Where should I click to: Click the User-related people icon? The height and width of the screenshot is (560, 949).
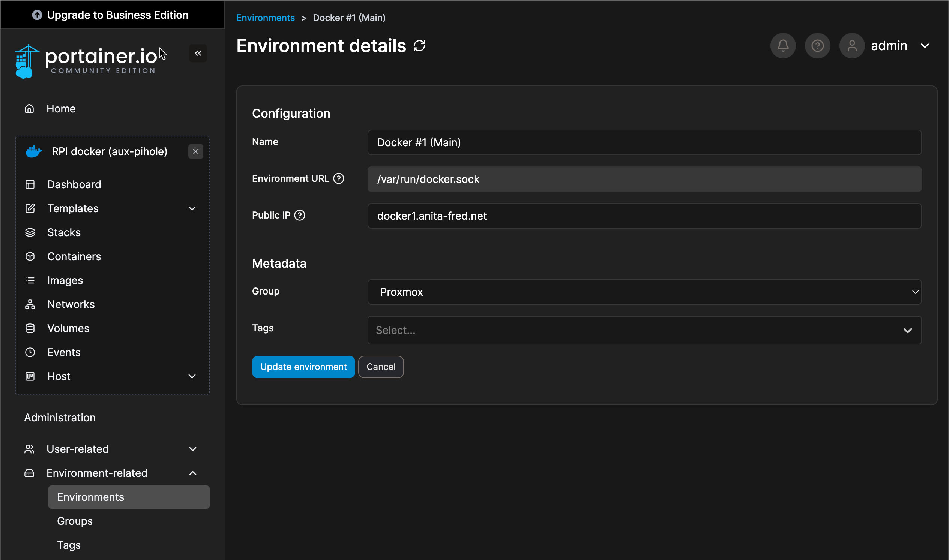point(30,449)
